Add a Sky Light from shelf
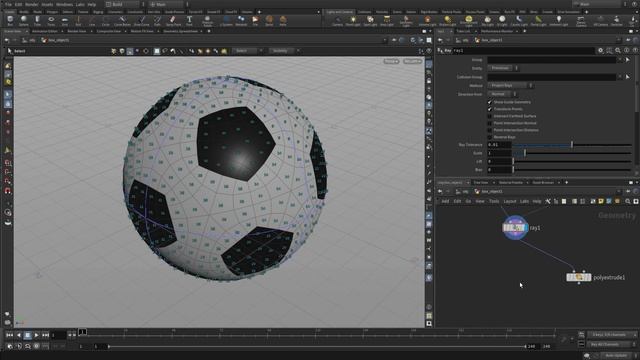 487,21
